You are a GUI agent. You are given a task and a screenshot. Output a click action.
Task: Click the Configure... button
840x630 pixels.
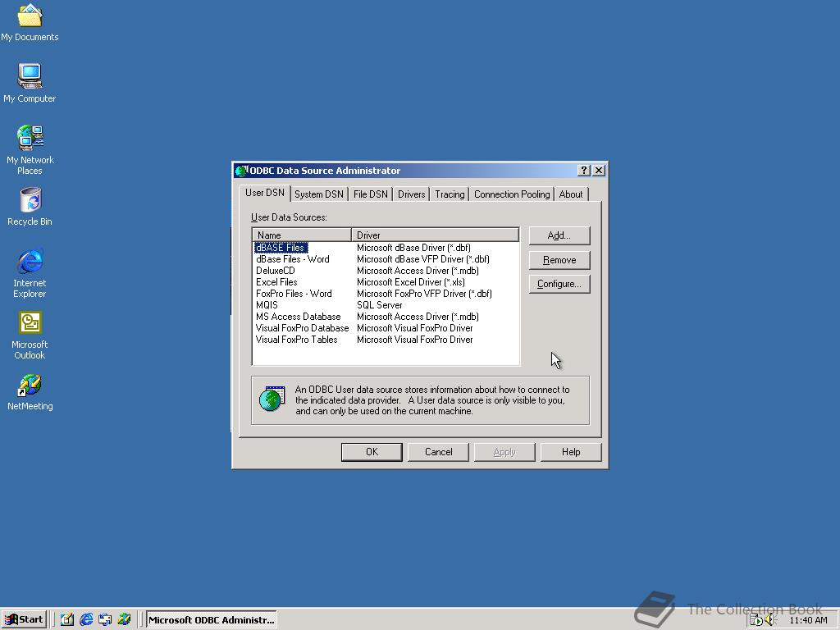point(559,284)
